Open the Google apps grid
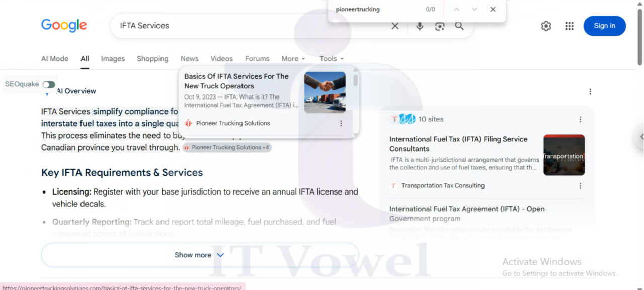Image resolution: width=644 pixels, height=290 pixels. (x=569, y=26)
